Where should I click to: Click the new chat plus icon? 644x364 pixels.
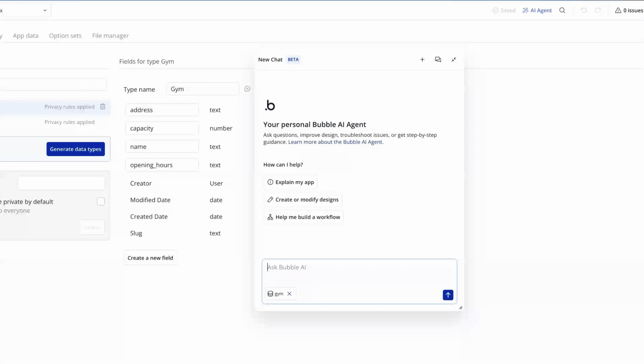point(422,60)
